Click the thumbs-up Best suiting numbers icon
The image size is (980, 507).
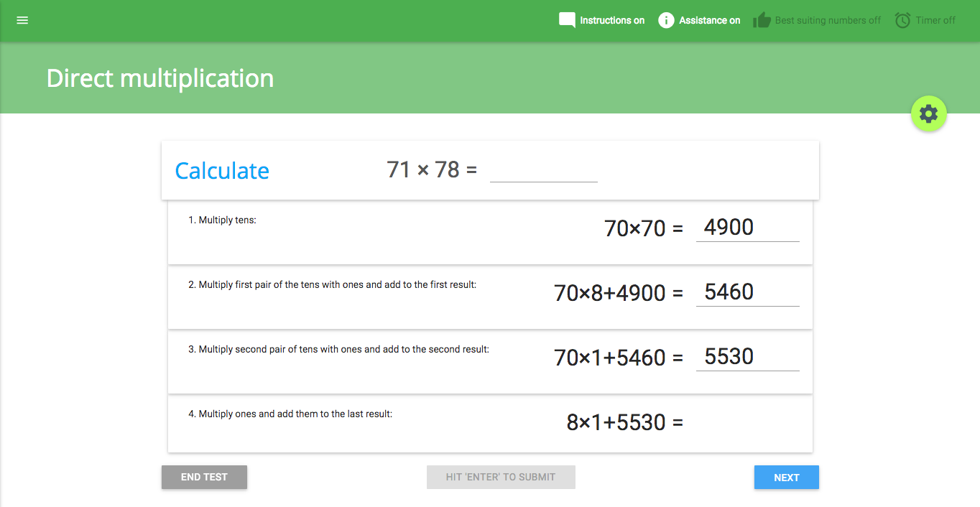tap(762, 20)
